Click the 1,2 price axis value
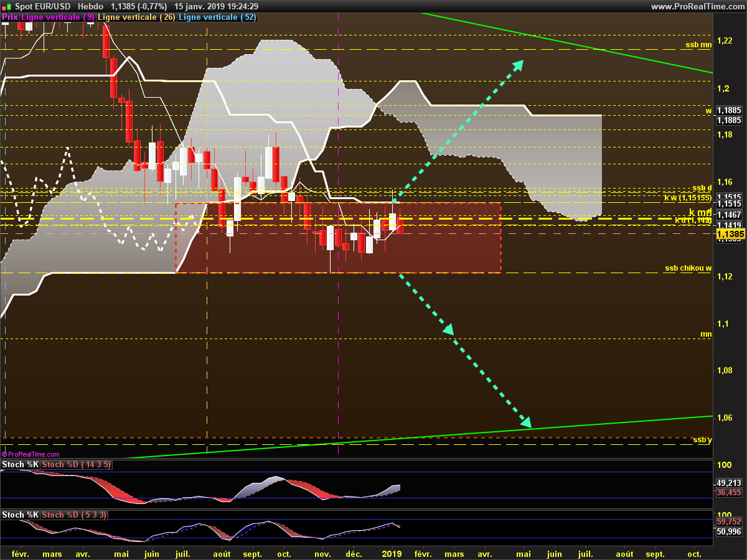 pos(723,88)
